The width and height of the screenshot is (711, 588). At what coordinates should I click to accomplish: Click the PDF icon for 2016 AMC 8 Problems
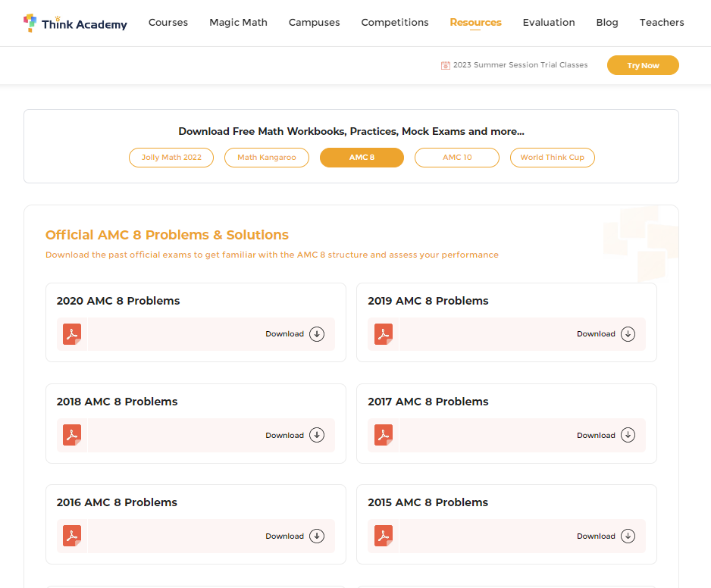(72, 536)
